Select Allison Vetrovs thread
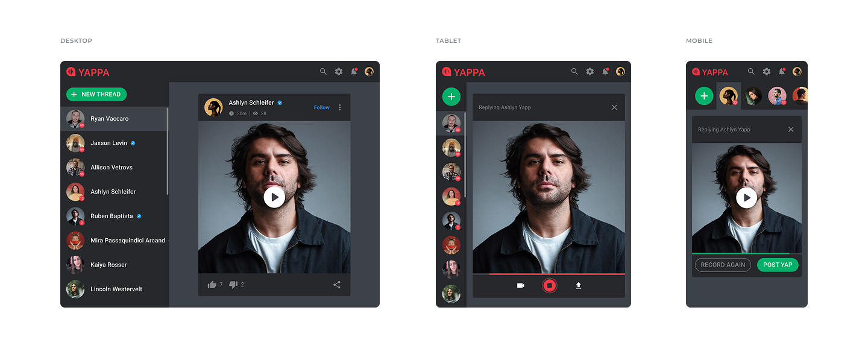The height and width of the screenshot is (357, 868). (113, 167)
